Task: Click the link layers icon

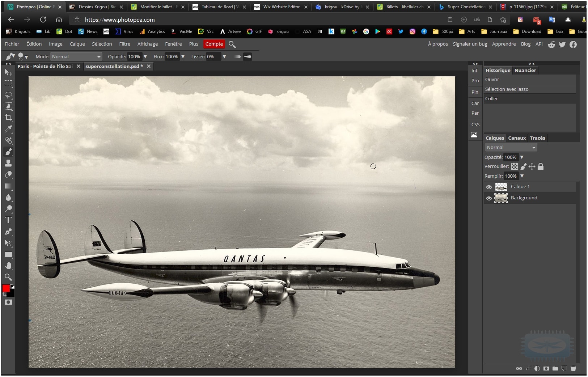Action: [x=519, y=369]
